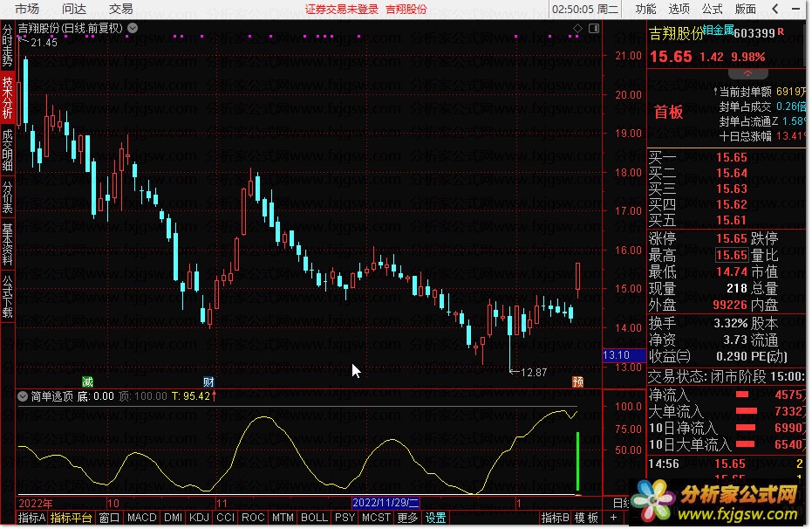This screenshot has height=529, width=812.
Task: Open the 版面 menu
Action: point(745,9)
